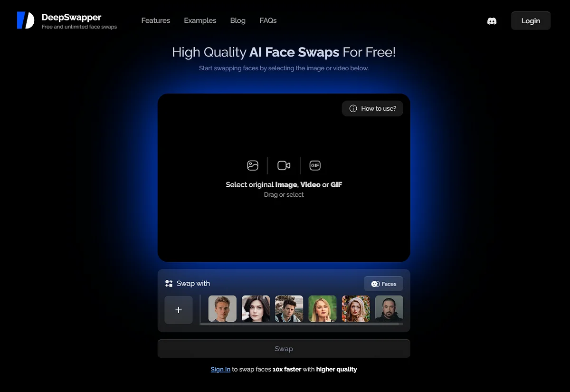Open the Discord community icon
This screenshot has width=570, height=392.
click(x=492, y=21)
